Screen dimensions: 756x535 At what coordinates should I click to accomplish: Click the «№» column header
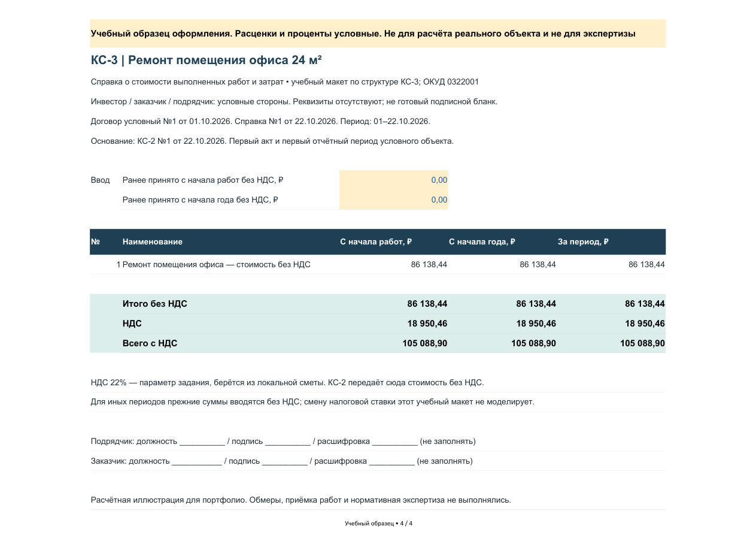click(x=95, y=241)
